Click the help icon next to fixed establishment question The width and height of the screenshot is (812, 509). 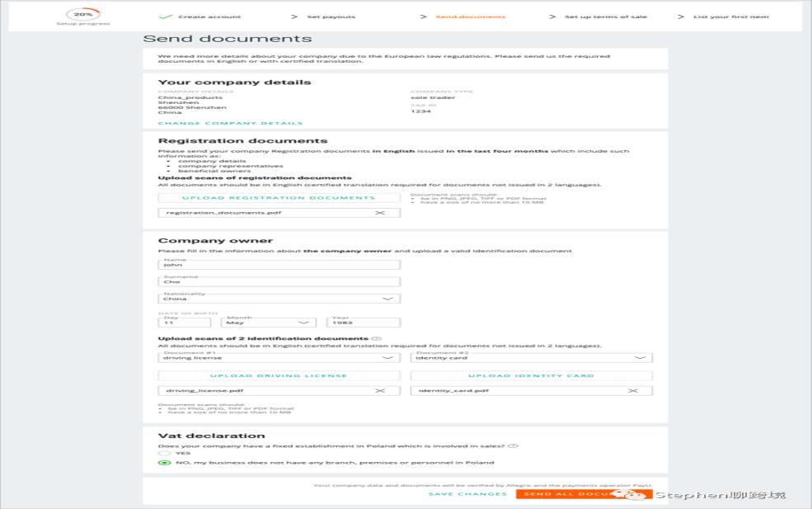pyautogui.click(x=514, y=445)
